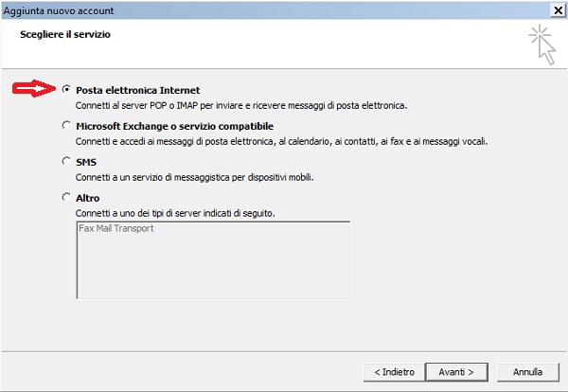Enable the SMS radio option

[66, 161]
